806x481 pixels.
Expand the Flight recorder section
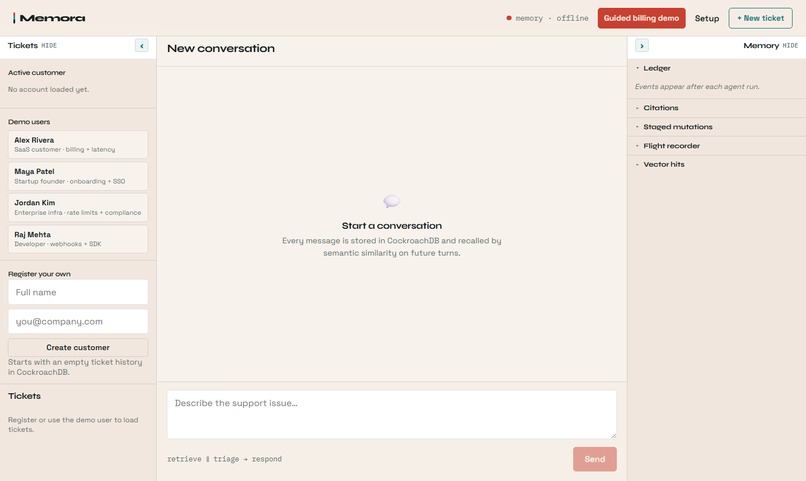pos(717,146)
